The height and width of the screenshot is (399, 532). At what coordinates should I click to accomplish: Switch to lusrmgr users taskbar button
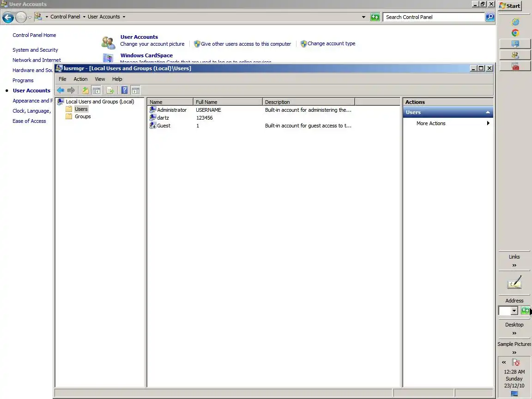pos(515,55)
